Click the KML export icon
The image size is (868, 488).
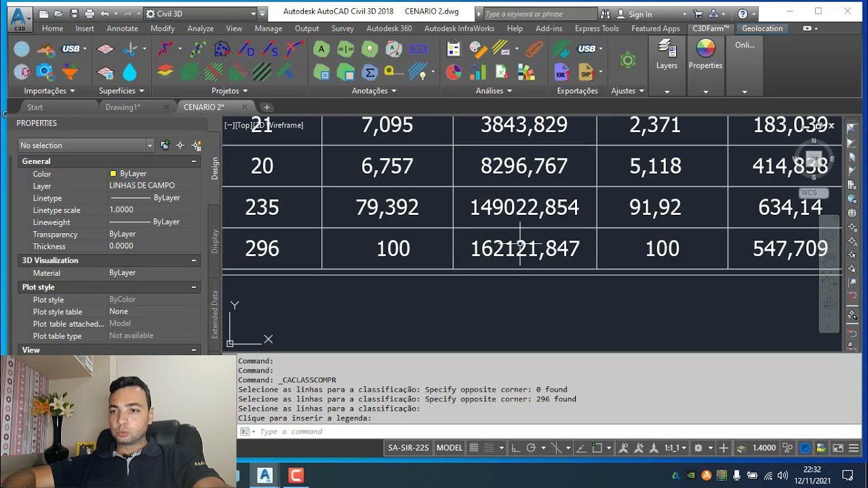[x=561, y=72]
